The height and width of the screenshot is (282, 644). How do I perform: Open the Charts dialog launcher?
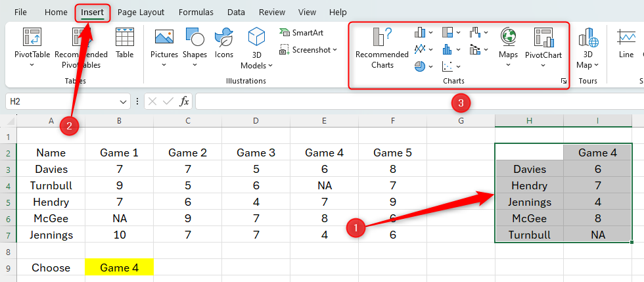(564, 82)
